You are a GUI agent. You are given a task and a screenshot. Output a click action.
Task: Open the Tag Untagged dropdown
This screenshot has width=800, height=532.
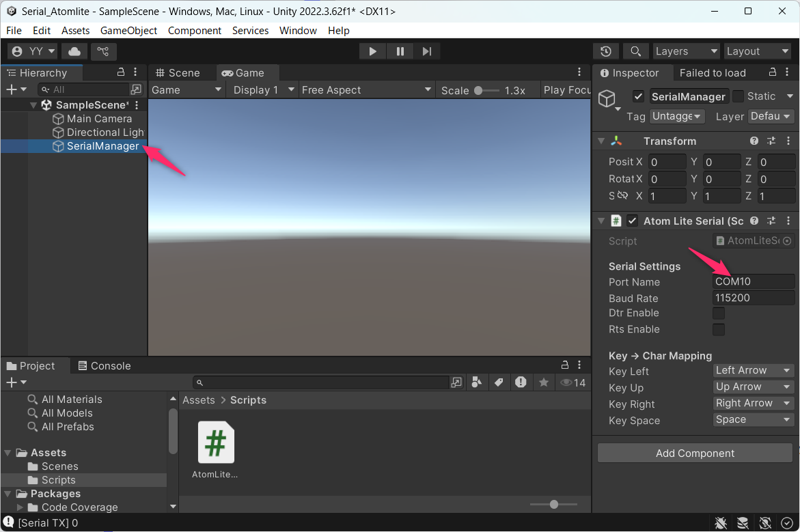pos(676,116)
